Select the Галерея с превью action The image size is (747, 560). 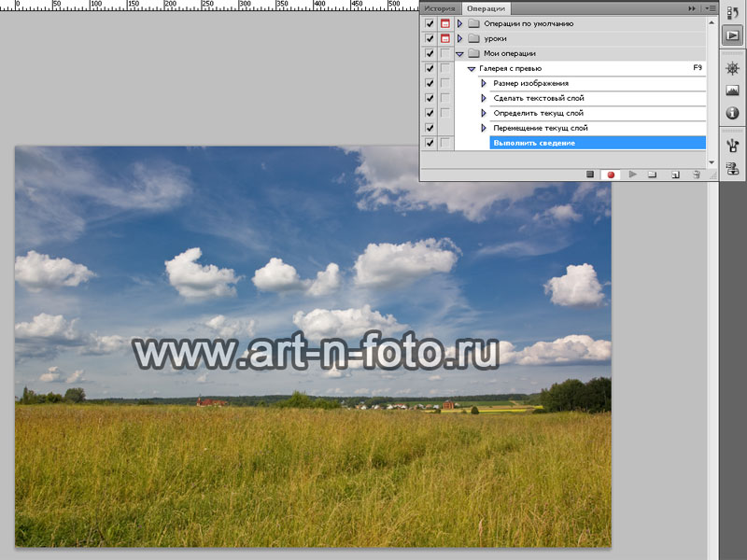pyautogui.click(x=580, y=68)
